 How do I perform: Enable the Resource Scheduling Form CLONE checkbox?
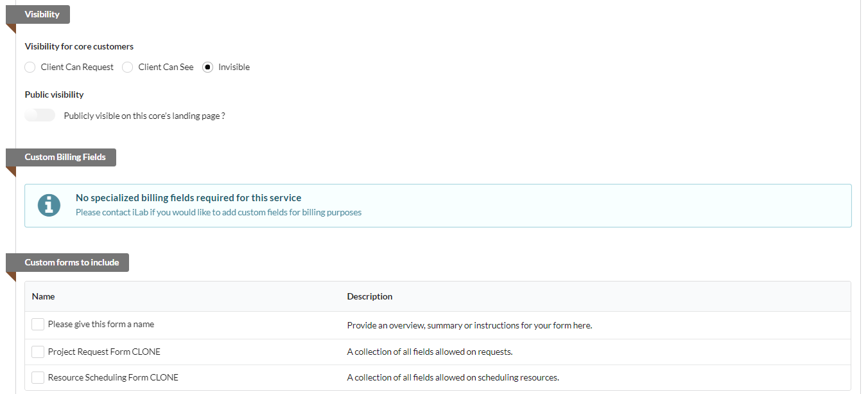[38, 377]
